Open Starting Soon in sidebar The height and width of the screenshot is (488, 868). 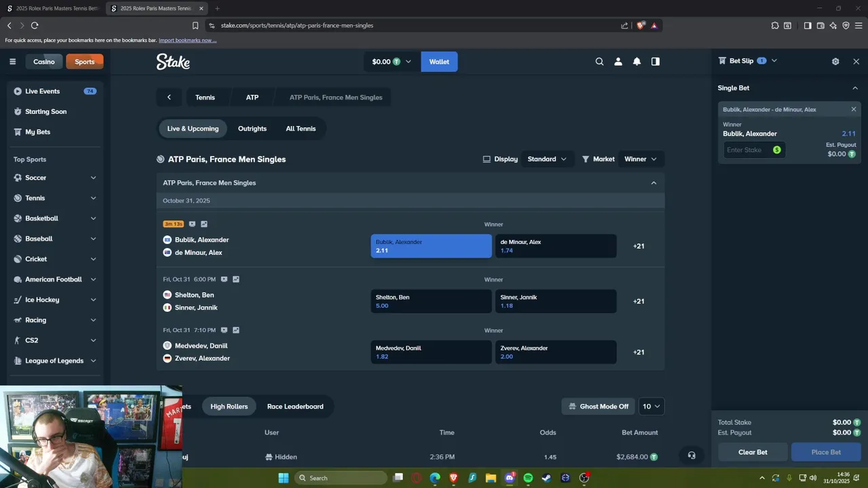click(55, 111)
